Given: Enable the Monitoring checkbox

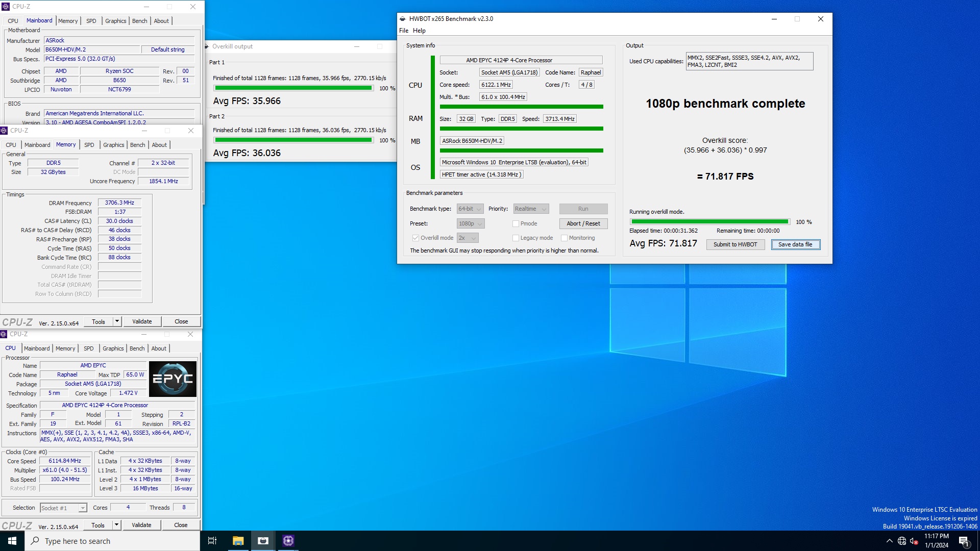Looking at the screenshot, I should click(x=564, y=238).
